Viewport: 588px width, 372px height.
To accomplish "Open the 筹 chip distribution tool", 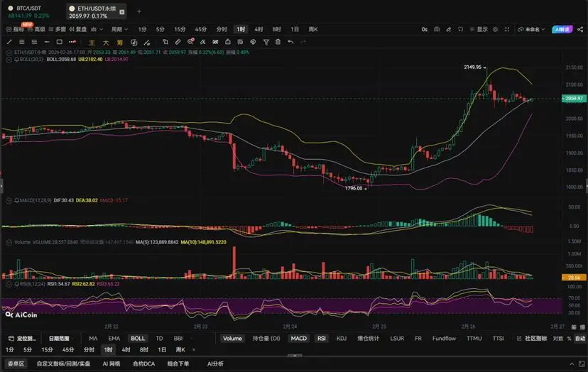I will click(x=119, y=43).
